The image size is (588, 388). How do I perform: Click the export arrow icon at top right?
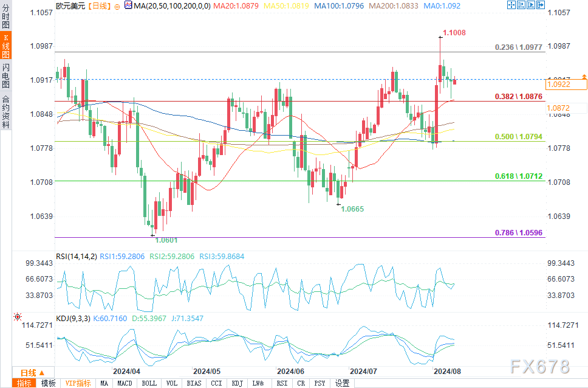[x=541, y=5]
